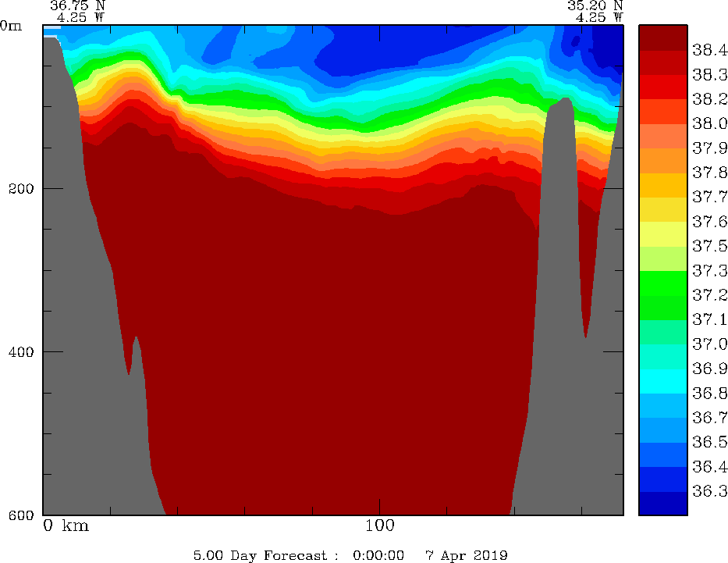Pick the pale yellow swatch between 37.5 and 37.6
This screenshot has height=563, width=728.
[662, 233]
